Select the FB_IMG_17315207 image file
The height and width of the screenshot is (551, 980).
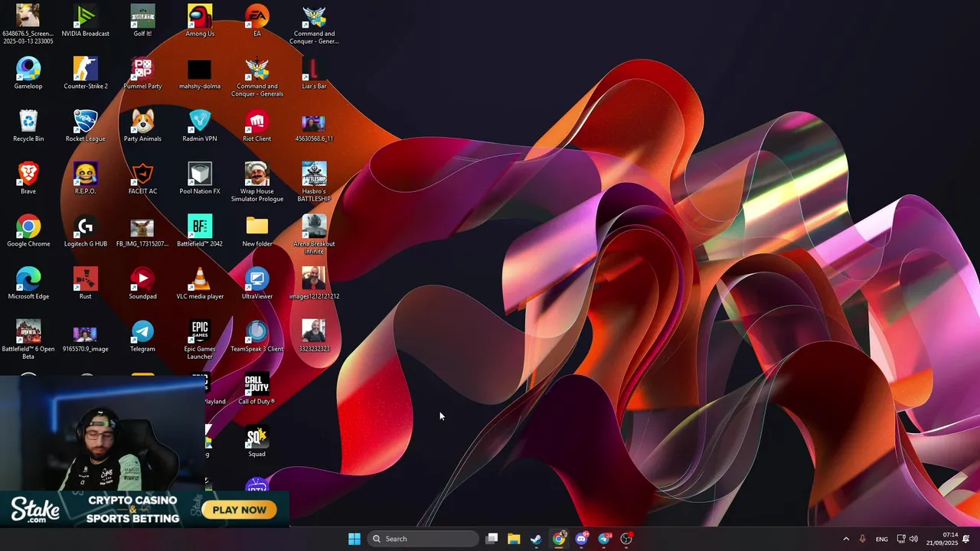point(142,232)
